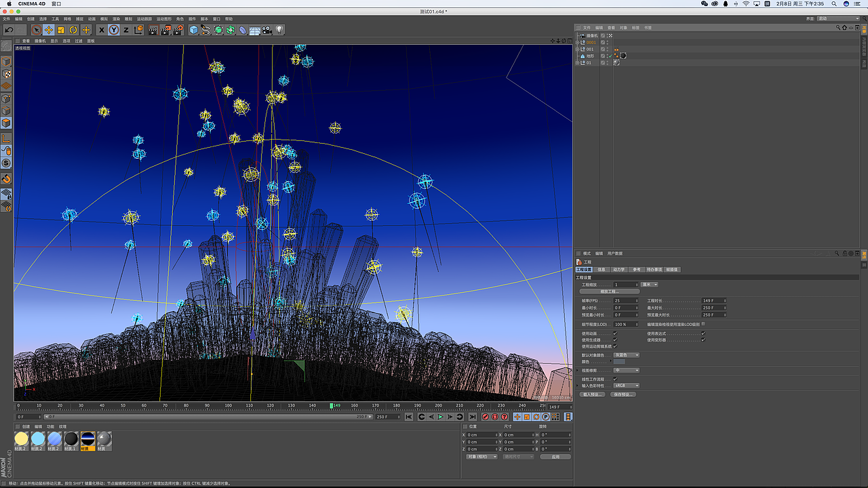Open the 默认对象颜色 dropdown
Image resolution: width=868 pixels, height=488 pixels.
(x=627, y=355)
